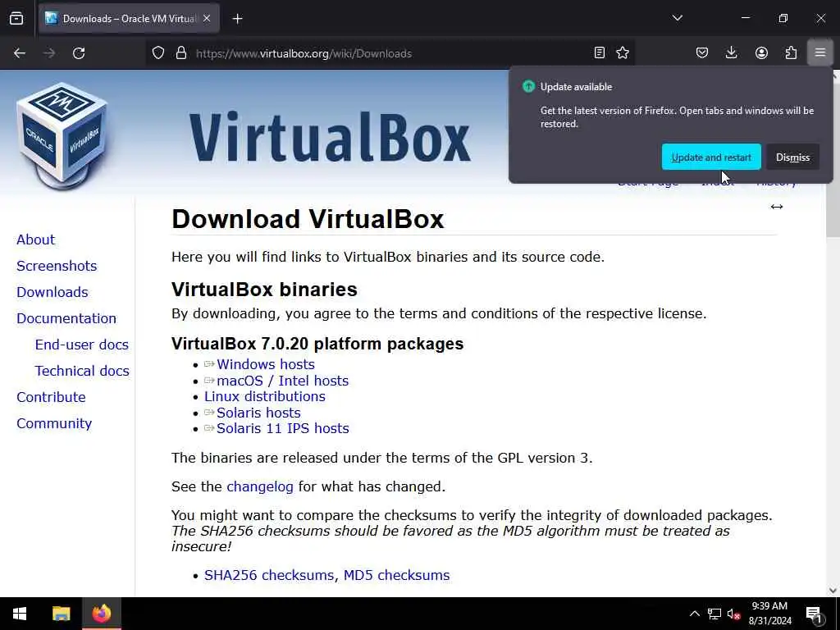List all tabs dropdown arrow
This screenshot has height=630, width=840.
click(677, 18)
